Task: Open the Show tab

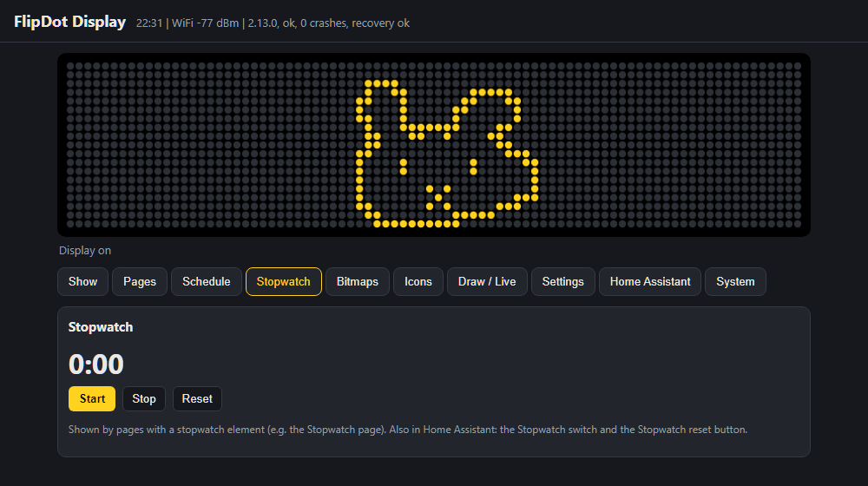Action: [82, 281]
